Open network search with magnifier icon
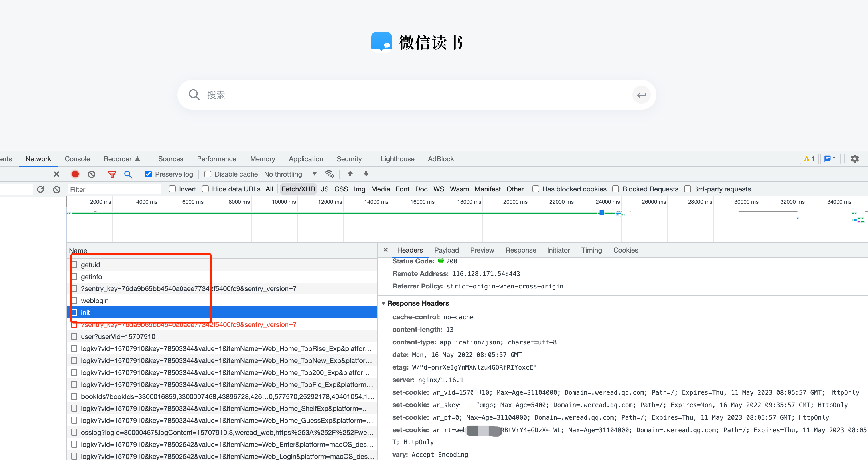This screenshot has width=868, height=460. (128, 174)
